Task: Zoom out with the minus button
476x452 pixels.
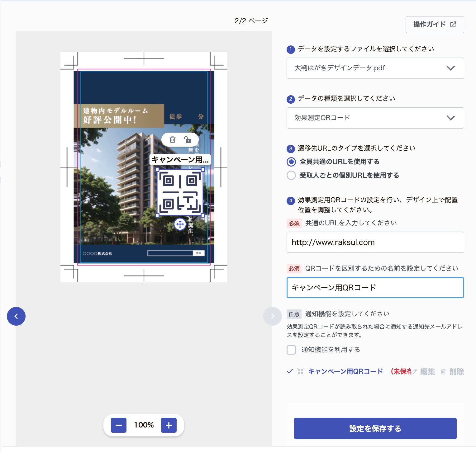Action: 119,425
